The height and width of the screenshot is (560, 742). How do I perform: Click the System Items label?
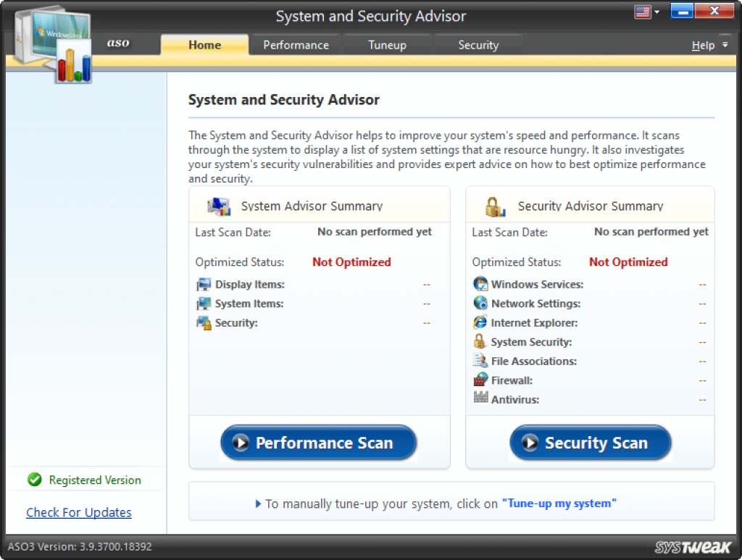[x=249, y=304]
